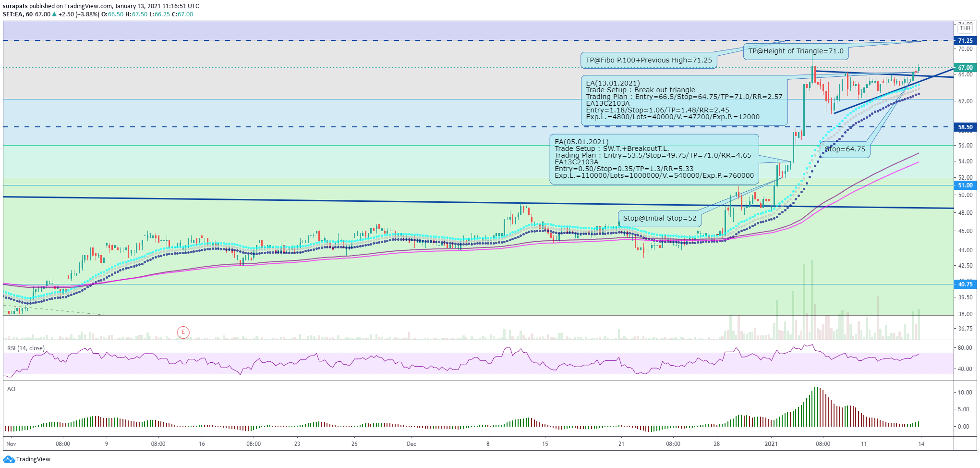
Task: Click the TradingView logo icon
Action: tap(9, 459)
